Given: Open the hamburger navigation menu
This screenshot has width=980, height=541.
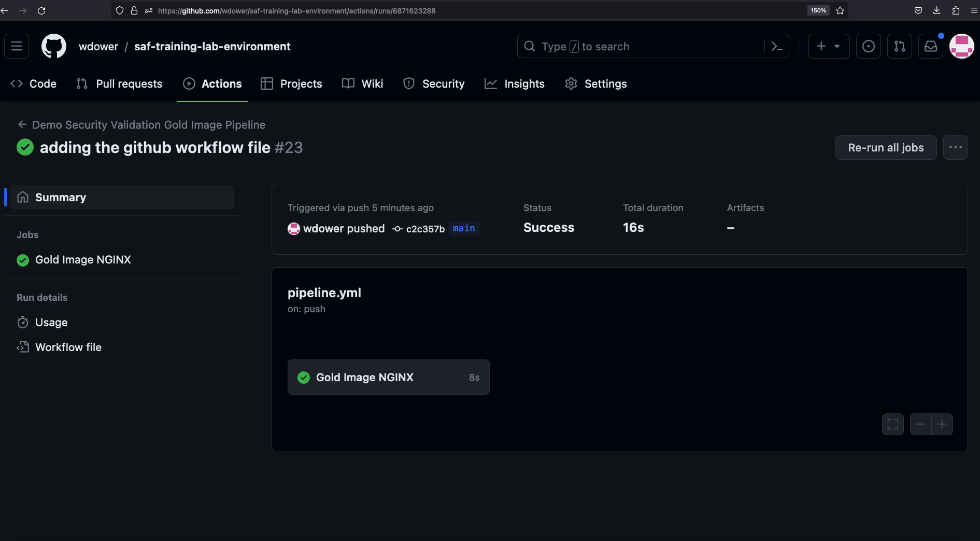Looking at the screenshot, I should coord(17,46).
